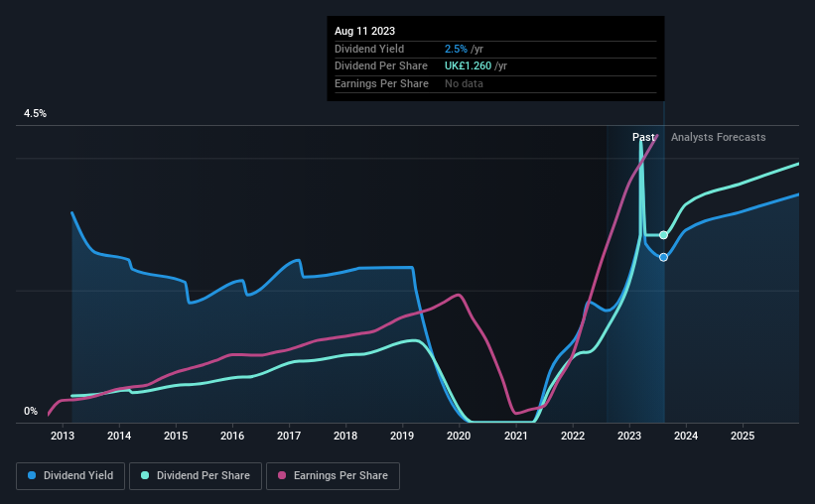Screen dimensions: 815x504
Task: Select the Past region label
Action: click(643, 137)
